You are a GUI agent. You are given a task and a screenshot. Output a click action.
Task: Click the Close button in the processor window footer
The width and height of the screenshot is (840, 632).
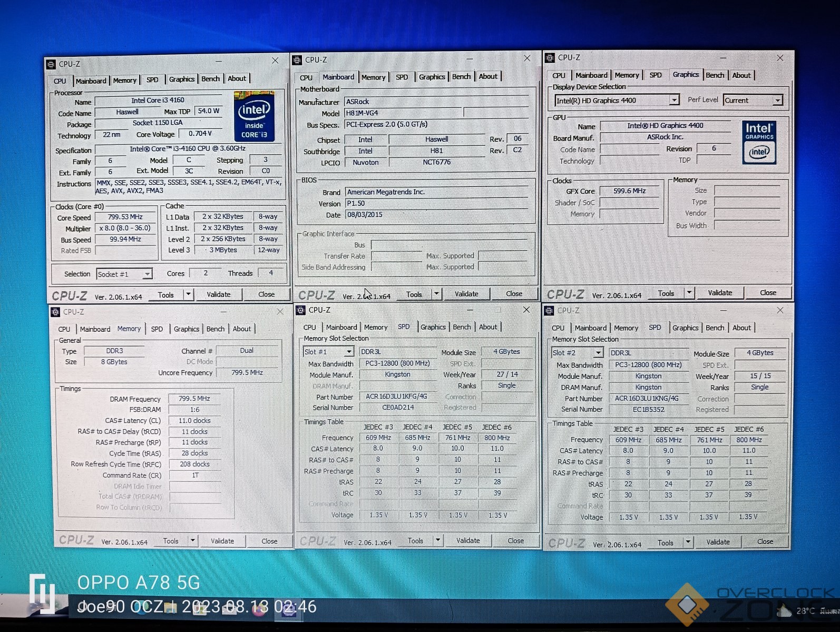pyautogui.click(x=267, y=294)
